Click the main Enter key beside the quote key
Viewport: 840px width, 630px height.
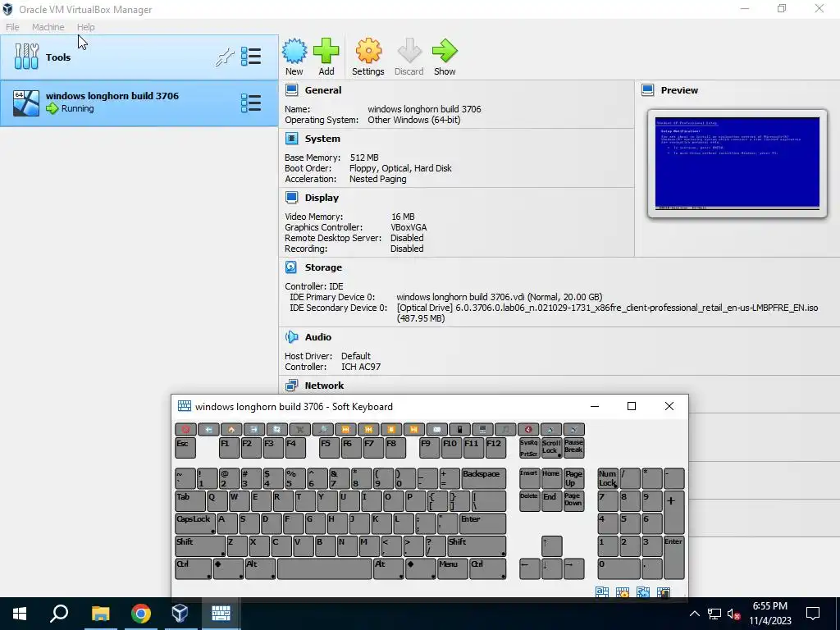click(482, 523)
